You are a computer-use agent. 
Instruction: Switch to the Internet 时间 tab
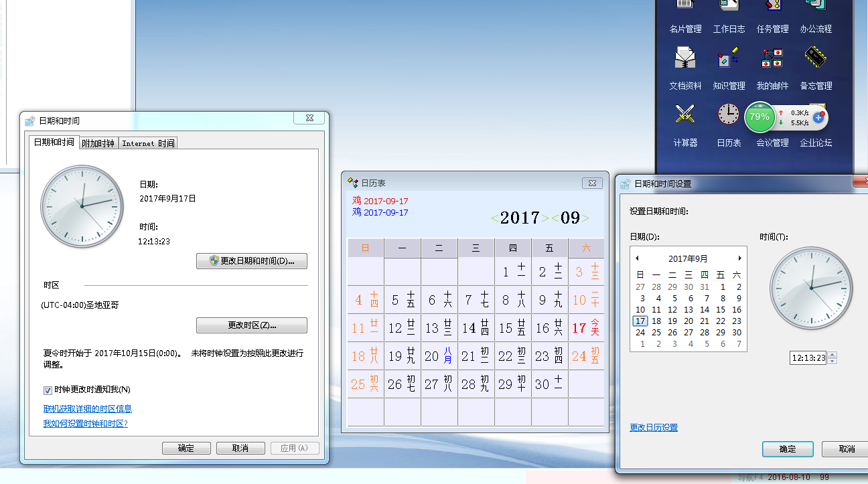tap(148, 143)
